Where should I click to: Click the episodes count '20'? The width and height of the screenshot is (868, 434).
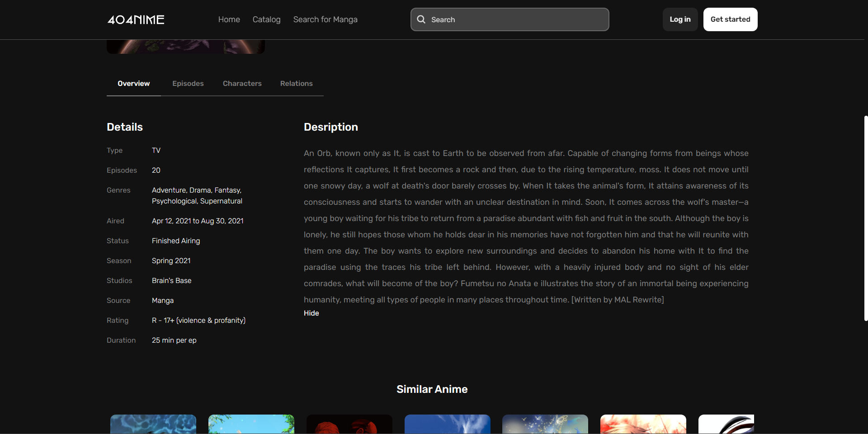point(156,170)
